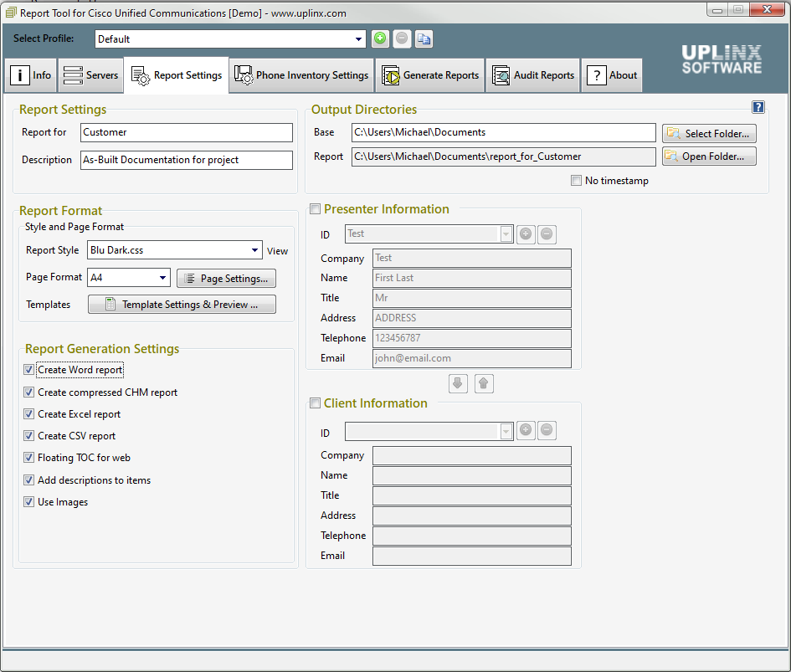Open the Page Format dropdown
The width and height of the screenshot is (791, 672).
pos(162,278)
